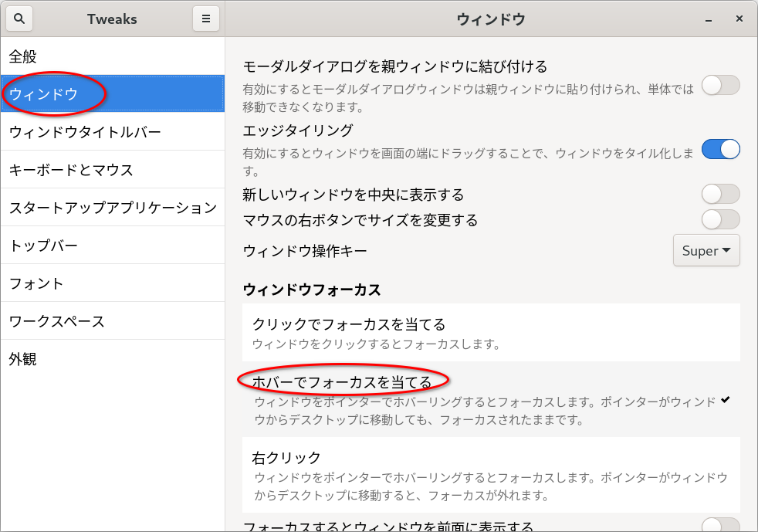Open スタートアップアプリケーション page

click(113, 207)
